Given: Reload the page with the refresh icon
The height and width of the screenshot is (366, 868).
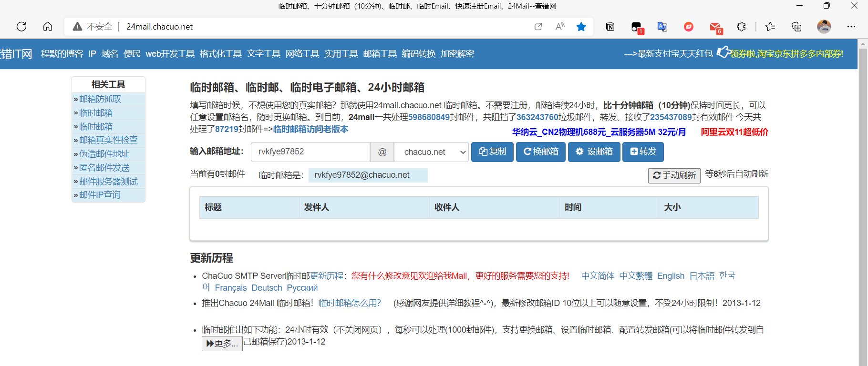Looking at the screenshot, I should click(x=21, y=27).
